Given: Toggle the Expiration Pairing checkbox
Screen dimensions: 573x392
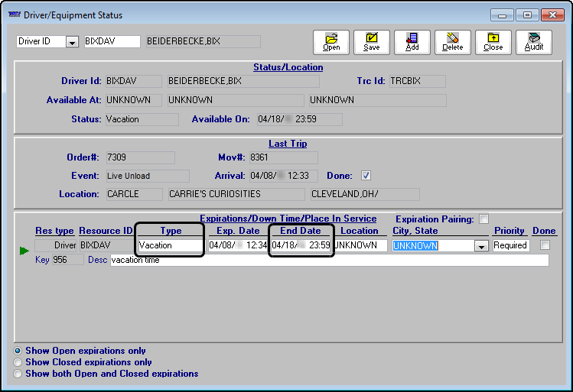Looking at the screenshot, I should point(483,219).
